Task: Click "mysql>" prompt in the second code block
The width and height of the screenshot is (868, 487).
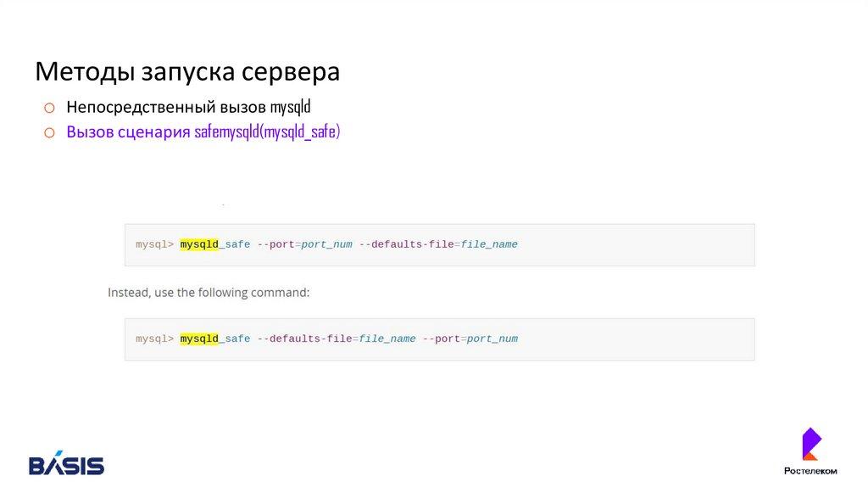Action: click(x=154, y=339)
